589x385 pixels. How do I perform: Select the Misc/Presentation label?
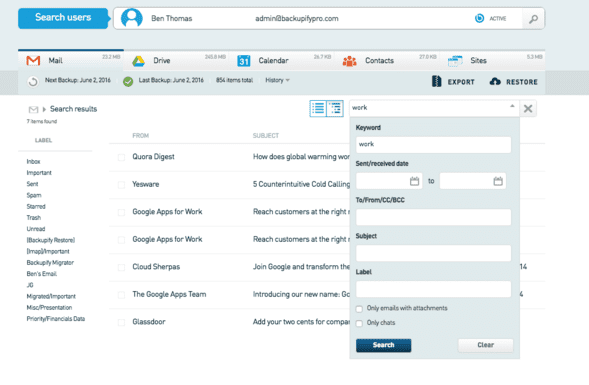(49, 308)
